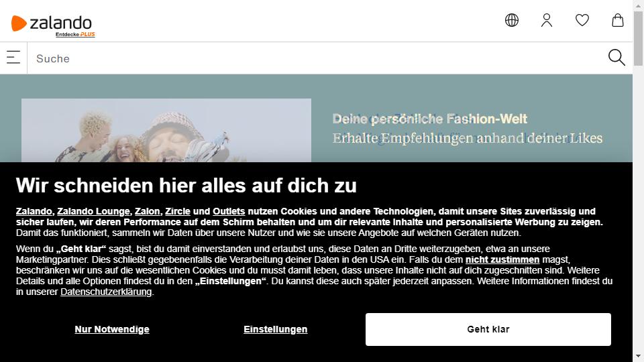Accept cookies with Geht klar

(488, 329)
